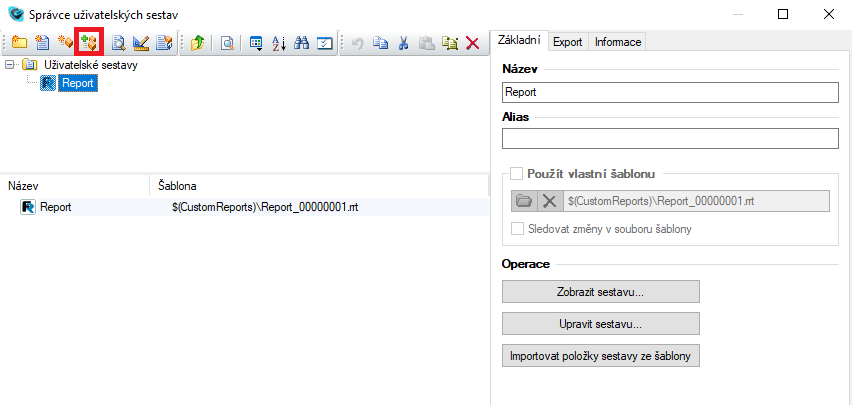The image size is (852, 405).
Task: Select the Report item in the tree
Action: (77, 84)
